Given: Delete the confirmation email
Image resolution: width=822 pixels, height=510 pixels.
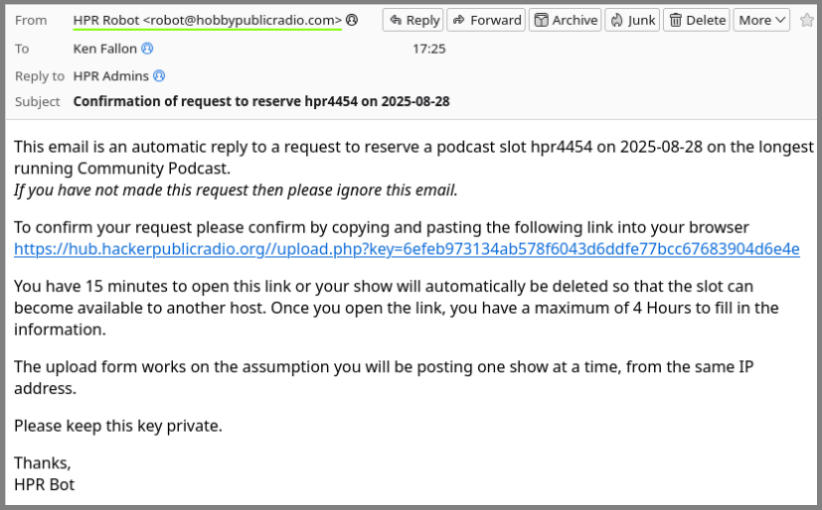Looking at the screenshot, I should click(697, 20).
